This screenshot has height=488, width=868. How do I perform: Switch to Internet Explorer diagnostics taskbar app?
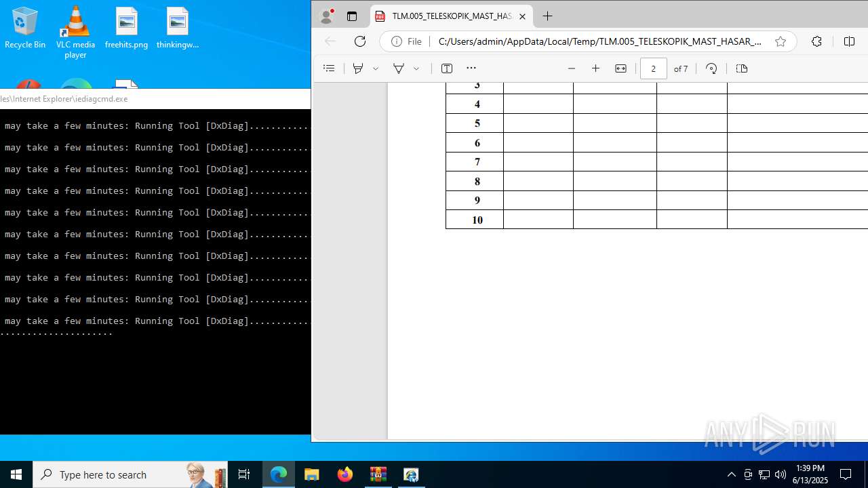[411, 474]
